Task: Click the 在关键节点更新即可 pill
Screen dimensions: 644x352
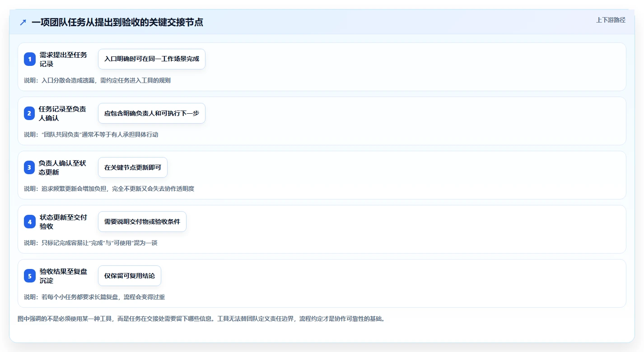Action: [x=133, y=167]
